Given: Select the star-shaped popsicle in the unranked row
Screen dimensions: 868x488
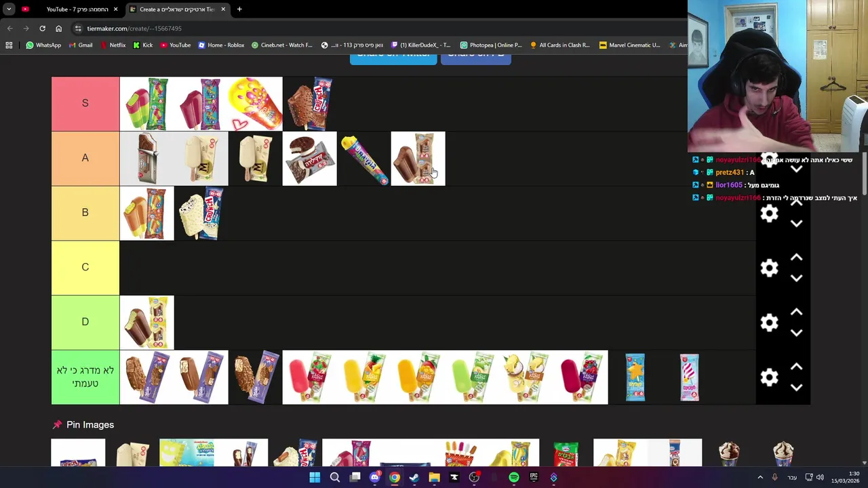Looking at the screenshot, I should 635,378.
